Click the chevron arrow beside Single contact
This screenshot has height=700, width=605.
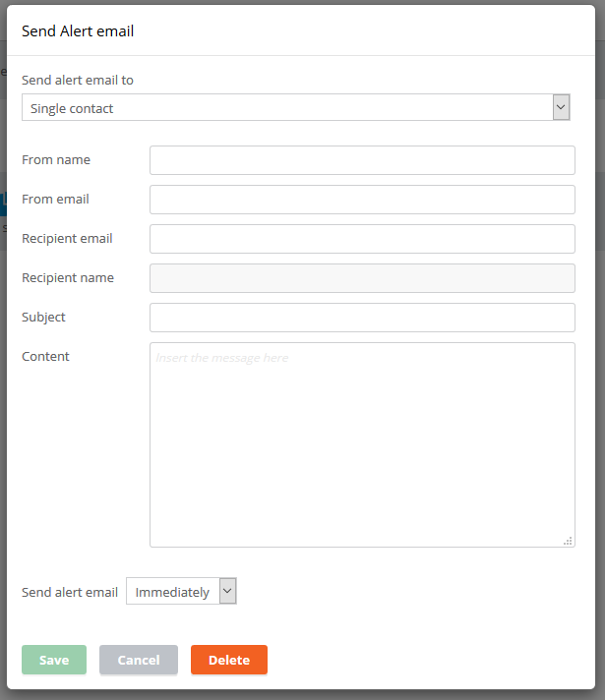coord(561,107)
